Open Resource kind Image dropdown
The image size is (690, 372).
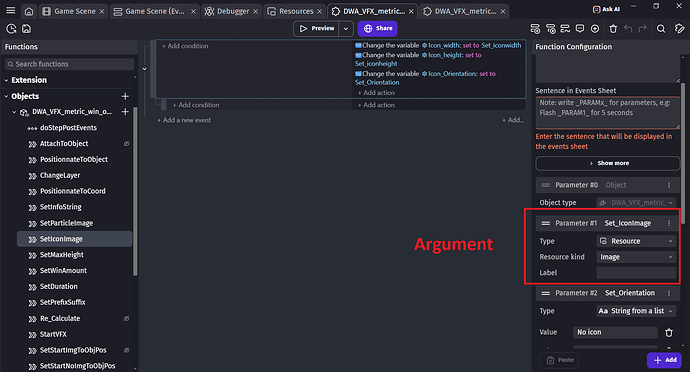(x=636, y=257)
